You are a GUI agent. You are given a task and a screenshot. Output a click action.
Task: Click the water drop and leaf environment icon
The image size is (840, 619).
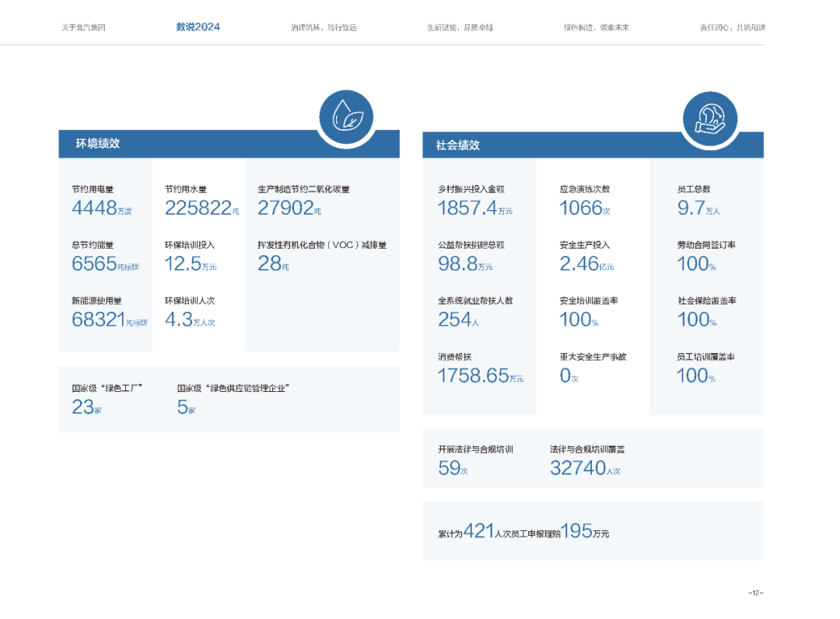(346, 117)
